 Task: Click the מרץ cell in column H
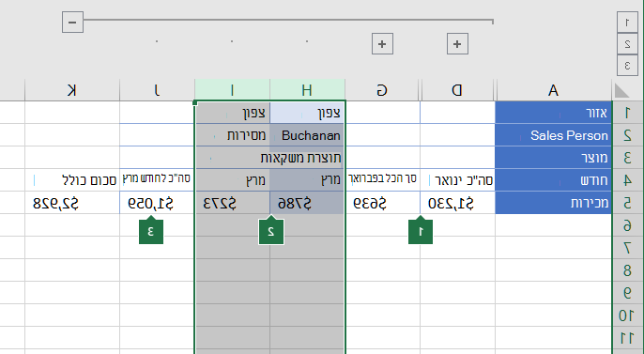307,180
